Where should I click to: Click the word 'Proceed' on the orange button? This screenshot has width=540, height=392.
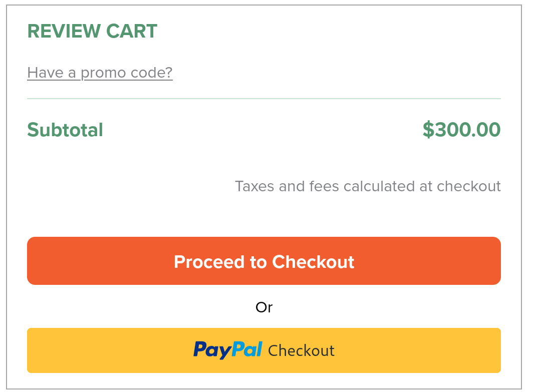click(x=210, y=262)
